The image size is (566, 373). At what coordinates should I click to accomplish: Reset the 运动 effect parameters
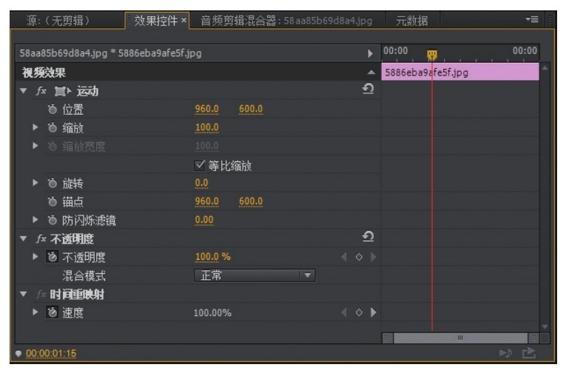368,89
